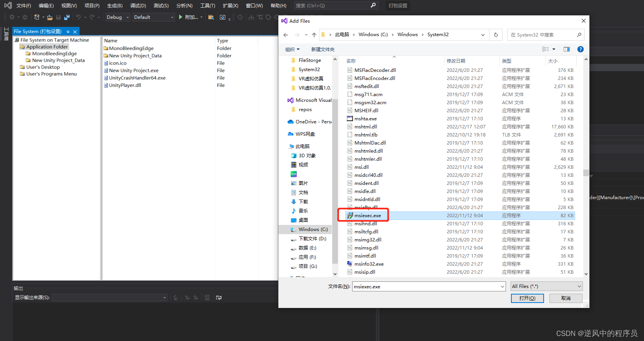Viewport: 644px width, 341px height.
Task: Close the File System tab
Action: pyautogui.click(x=75, y=32)
